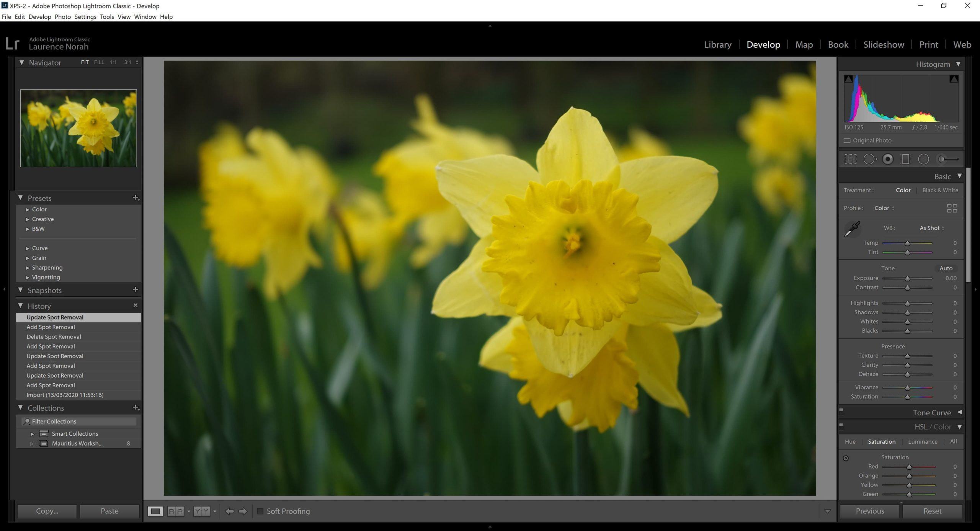Expand the Presets panel
Viewport: 980px width, 531px height.
(x=21, y=198)
